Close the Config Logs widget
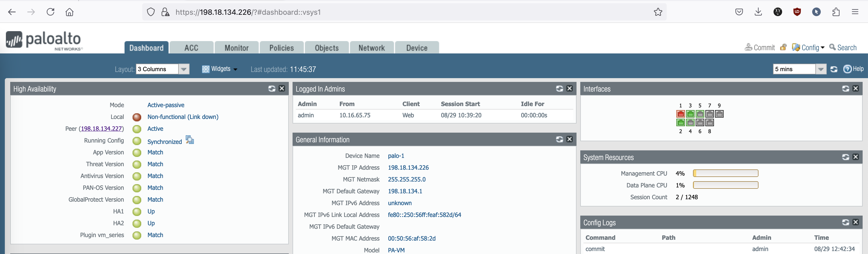This screenshot has width=868, height=254. coord(856,222)
